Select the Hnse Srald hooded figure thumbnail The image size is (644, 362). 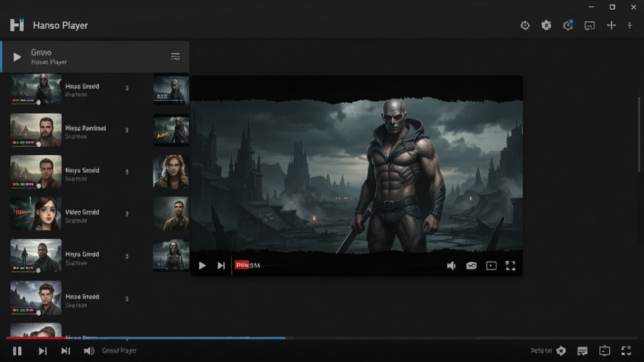click(36, 89)
